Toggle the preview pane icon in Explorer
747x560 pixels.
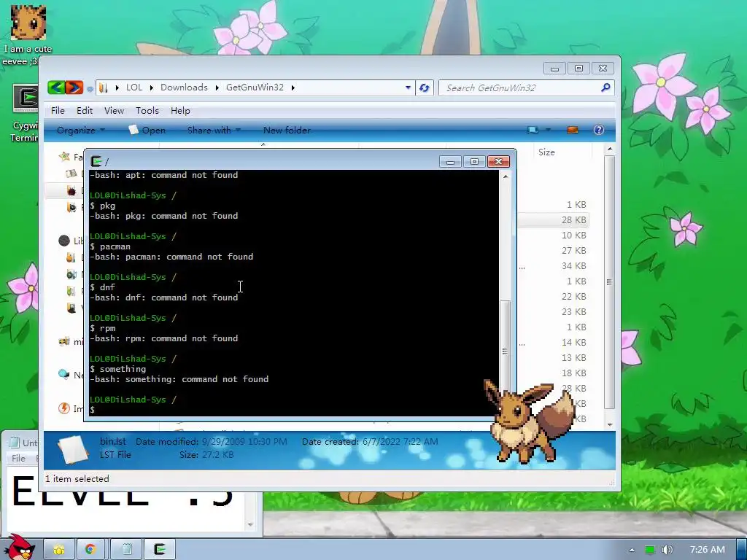(573, 130)
